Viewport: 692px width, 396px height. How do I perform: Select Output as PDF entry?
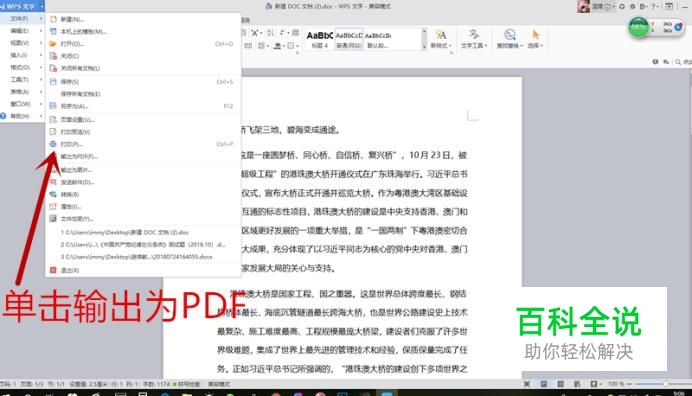coord(143,156)
